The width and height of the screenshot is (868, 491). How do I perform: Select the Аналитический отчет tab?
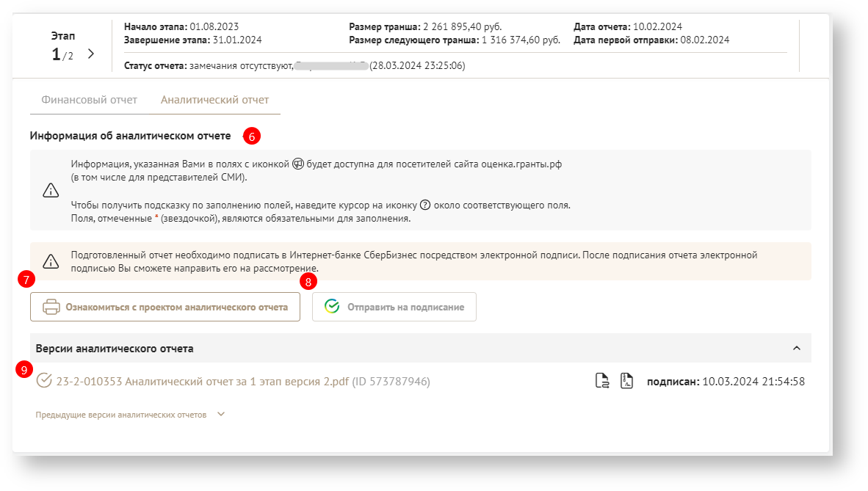214,100
